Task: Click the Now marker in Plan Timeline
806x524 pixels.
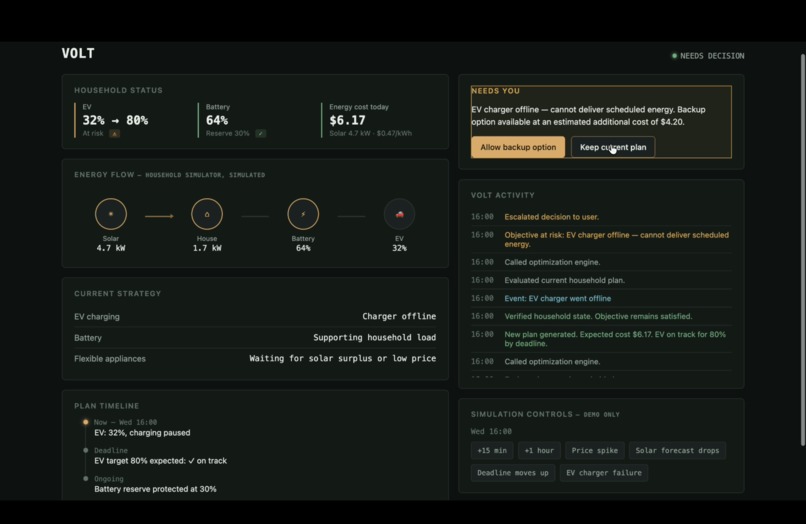Action: tap(85, 422)
